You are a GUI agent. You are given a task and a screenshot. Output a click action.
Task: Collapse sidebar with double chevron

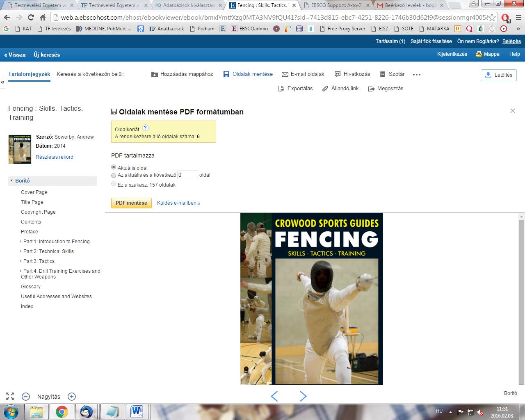[2, 82]
